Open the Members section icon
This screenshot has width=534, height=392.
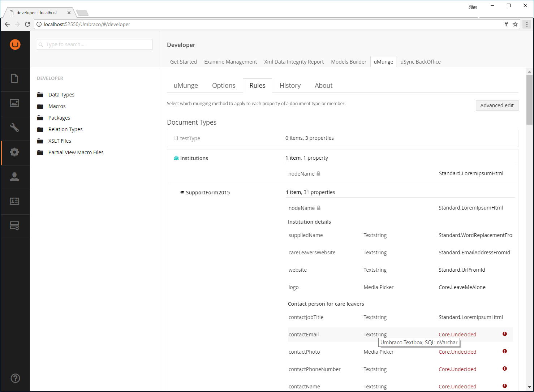point(14,201)
